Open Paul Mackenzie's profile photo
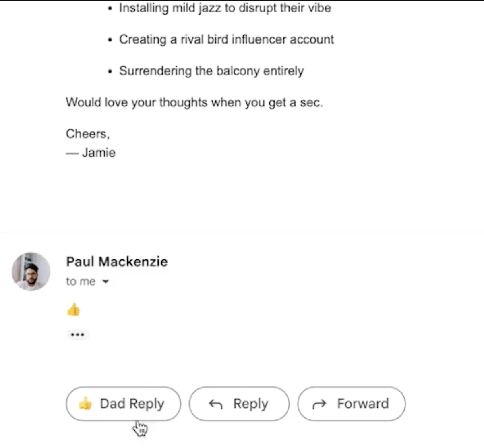 point(31,272)
